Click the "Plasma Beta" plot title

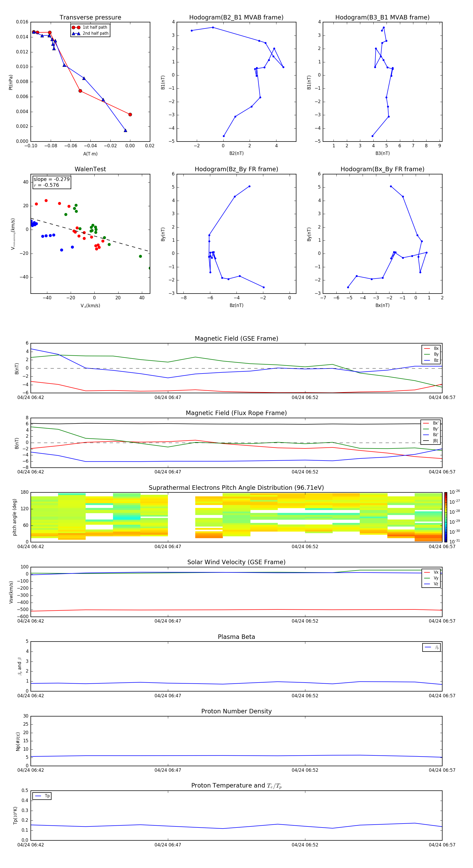coord(236,637)
